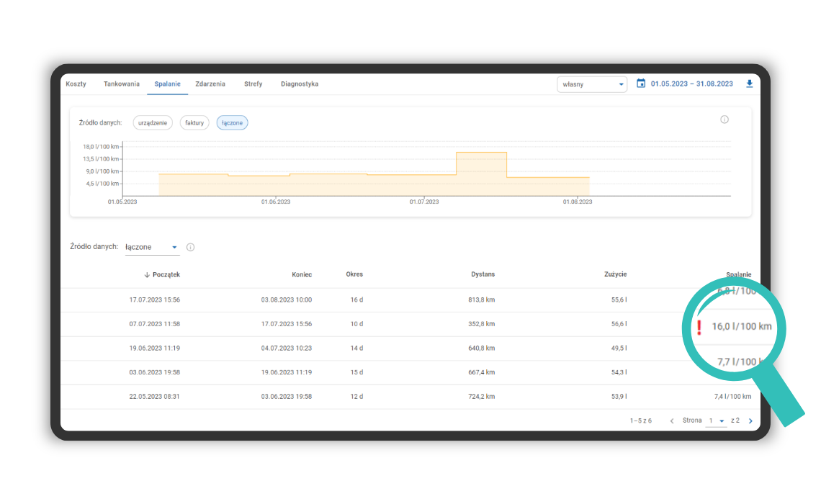Open the 'własny' period dropdown
Screen dimensions: 821x504
[x=591, y=84]
